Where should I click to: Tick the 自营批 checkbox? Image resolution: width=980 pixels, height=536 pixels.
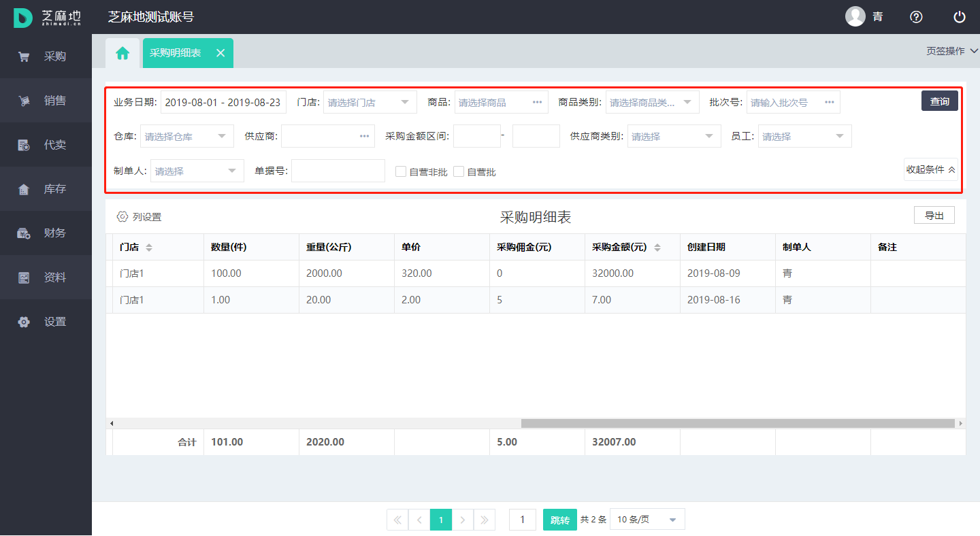pos(459,171)
